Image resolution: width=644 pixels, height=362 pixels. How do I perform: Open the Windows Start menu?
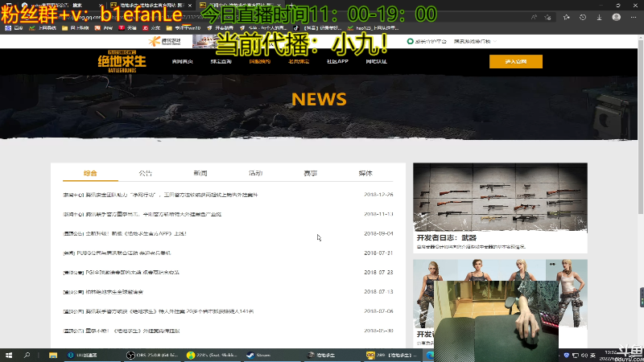[x=9, y=355]
